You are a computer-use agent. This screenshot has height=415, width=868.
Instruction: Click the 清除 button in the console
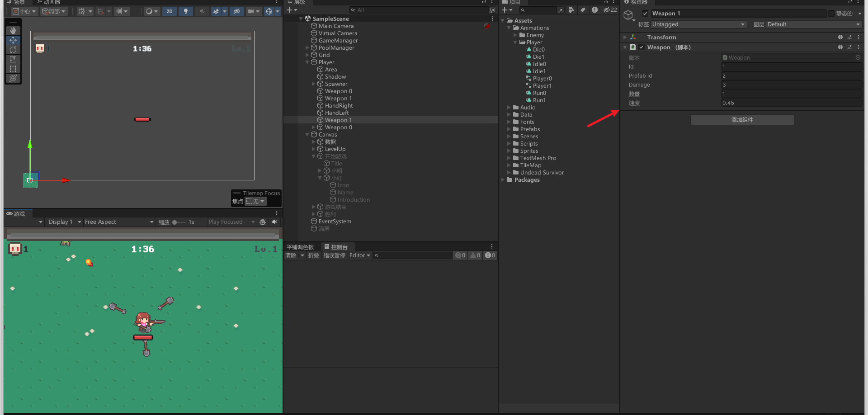pyautogui.click(x=292, y=255)
